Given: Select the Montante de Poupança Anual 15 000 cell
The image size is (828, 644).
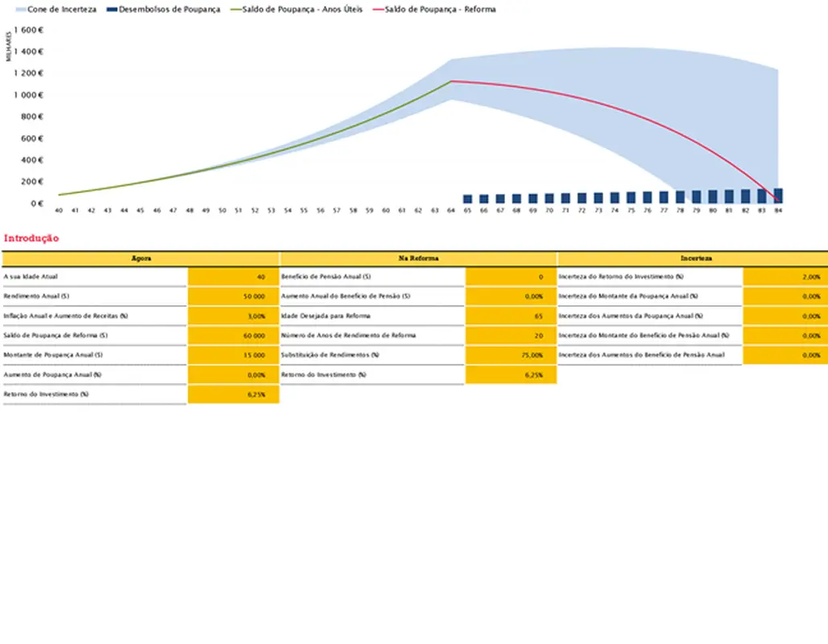Looking at the screenshot, I should [x=233, y=355].
